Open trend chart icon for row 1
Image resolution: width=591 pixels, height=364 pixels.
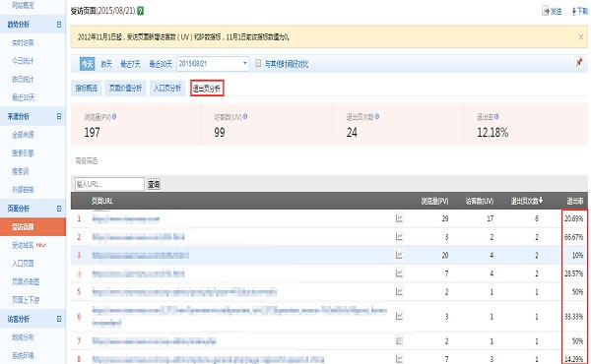point(399,218)
